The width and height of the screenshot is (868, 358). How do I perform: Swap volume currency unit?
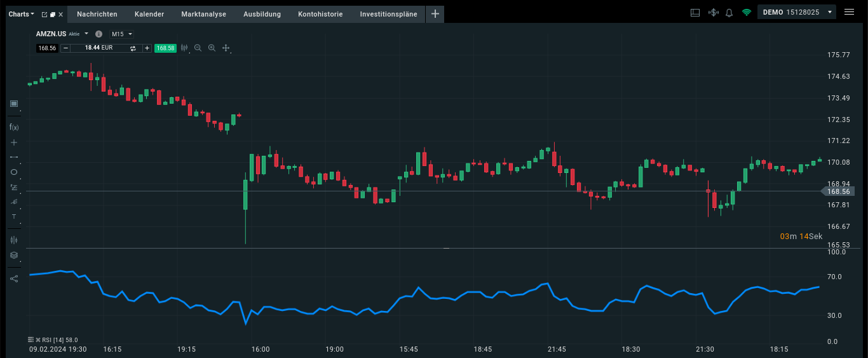tap(133, 48)
